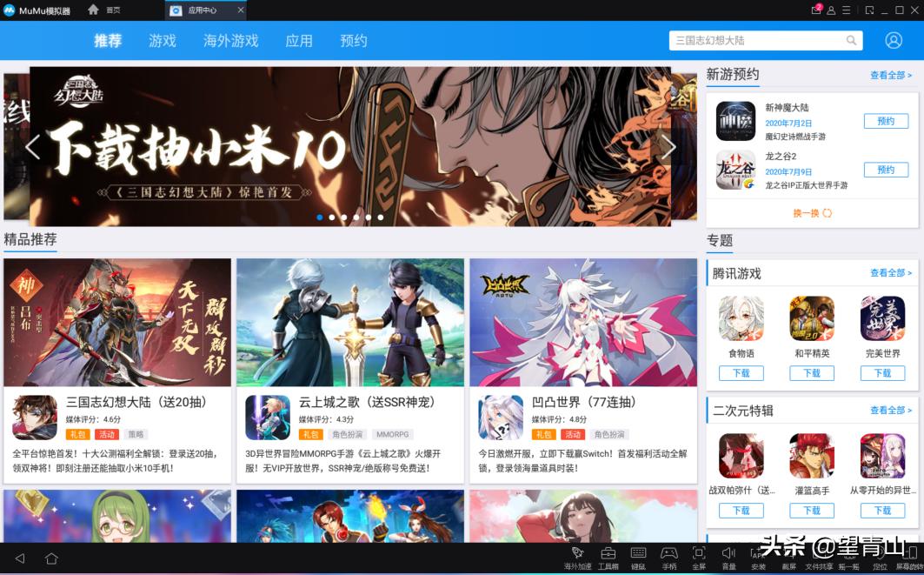Click the 凹凸世界 small game icon
924x575 pixels.
pos(501,418)
